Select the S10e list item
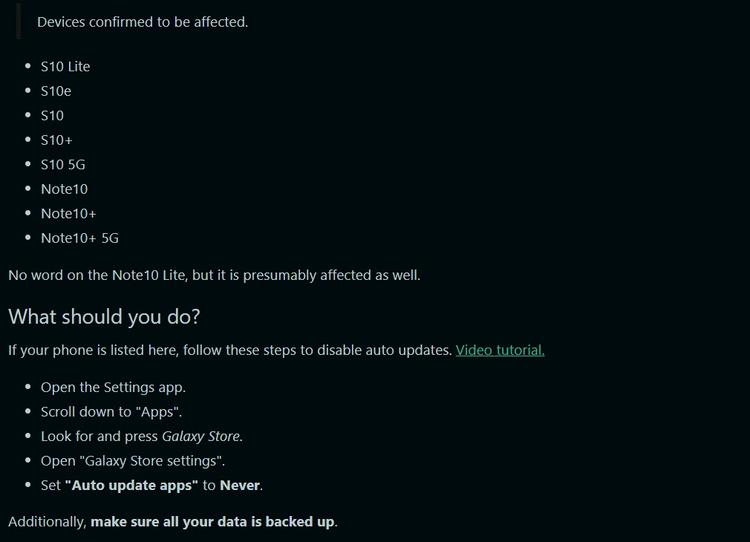The image size is (750, 542). point(56,91)
